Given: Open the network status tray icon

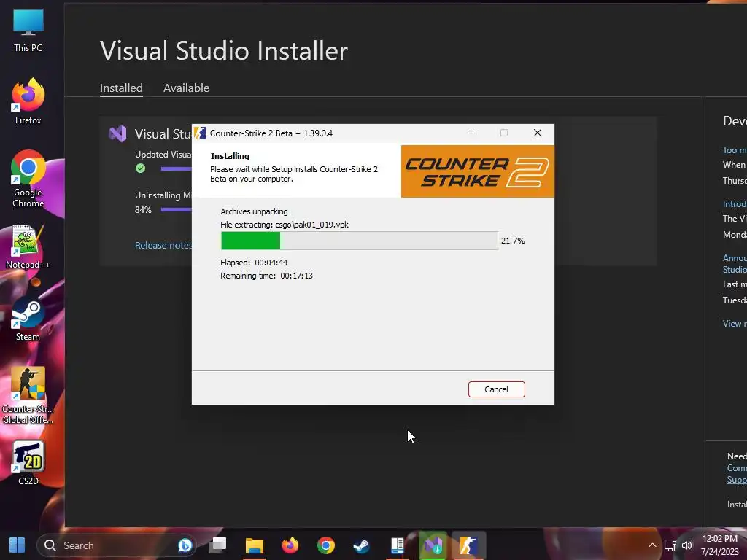Looking at the screenshot, I should coord(670,545).
